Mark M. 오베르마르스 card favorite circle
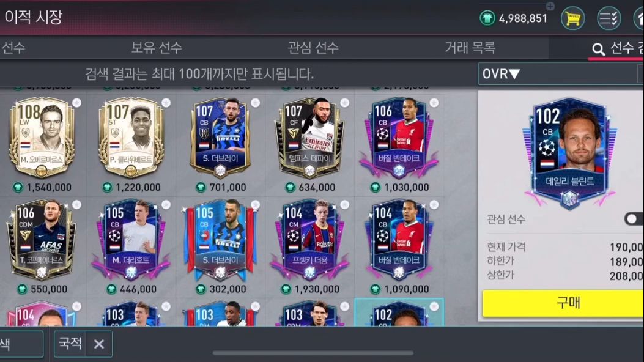Image resolution: width=644 pixels, height=362 pixels. [x=77, y=103]
